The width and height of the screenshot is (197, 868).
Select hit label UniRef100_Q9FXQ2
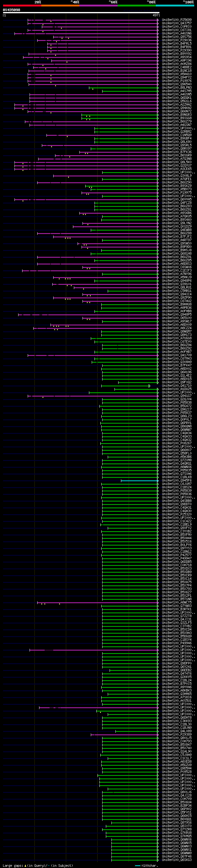coord(176,382)
